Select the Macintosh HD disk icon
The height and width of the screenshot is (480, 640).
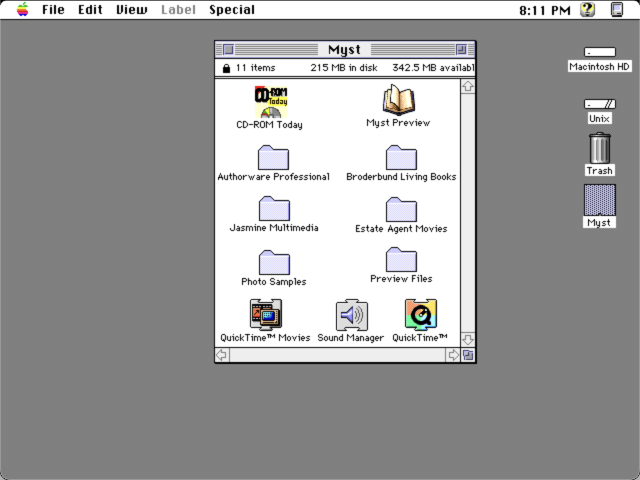[600, 52]
